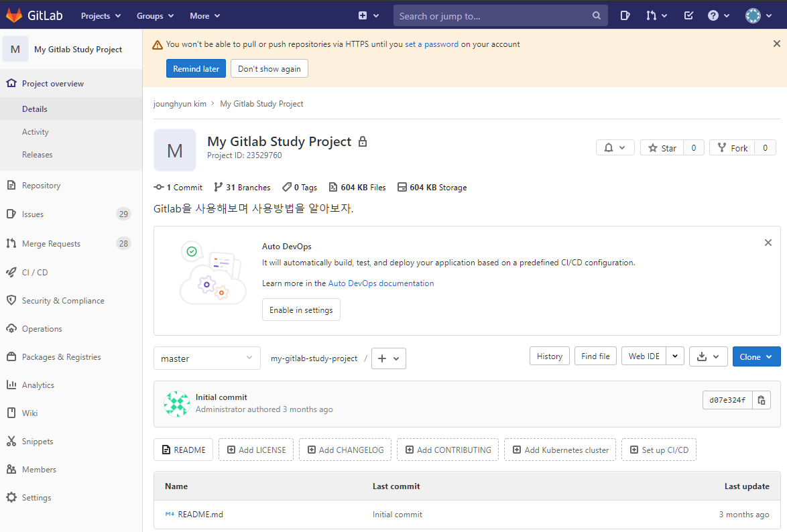The width and height of the screenshot is (787, 532).
Task: Open the README button
Action: pos(183,450)
